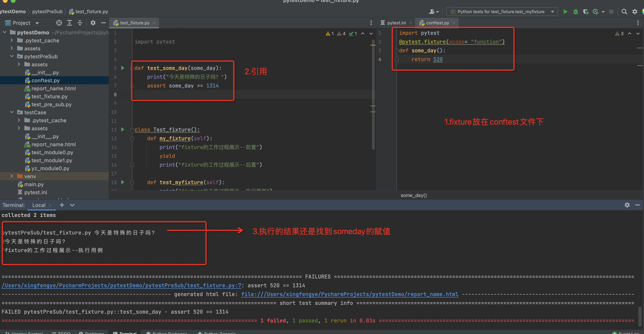Click the profiler run icon

596,12
